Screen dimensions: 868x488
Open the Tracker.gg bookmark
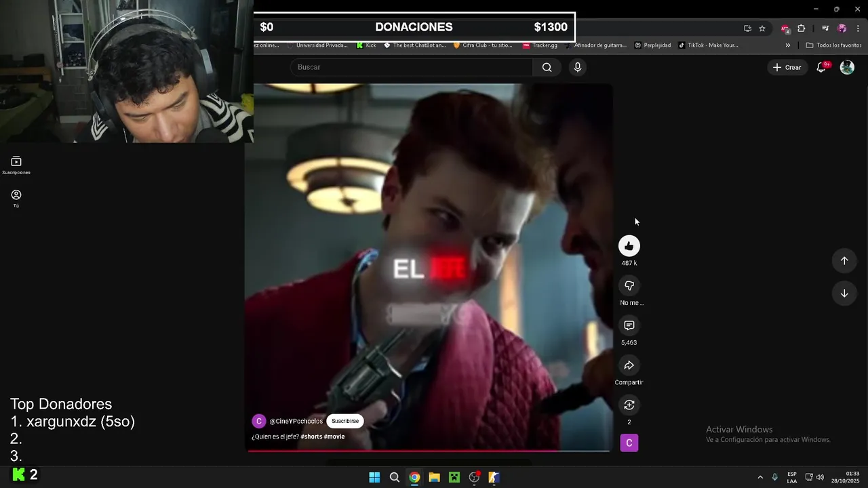pos(540,45)
